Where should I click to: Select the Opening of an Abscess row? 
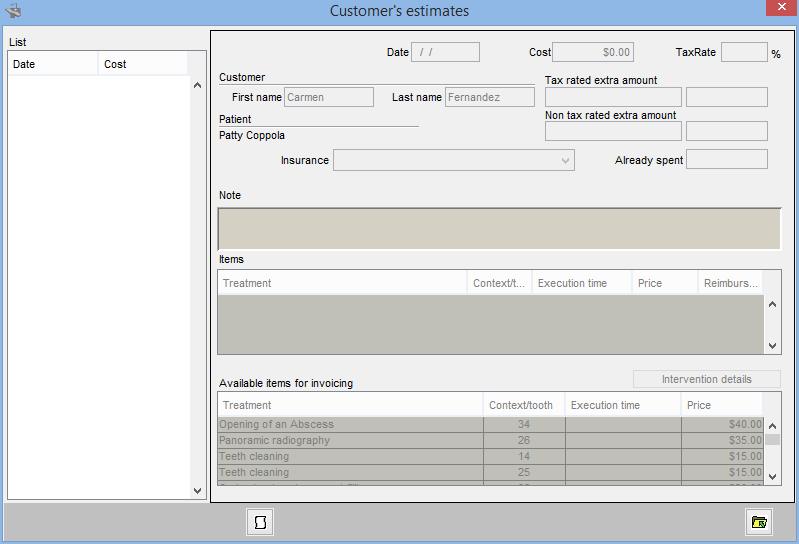(x=350, y=424)
